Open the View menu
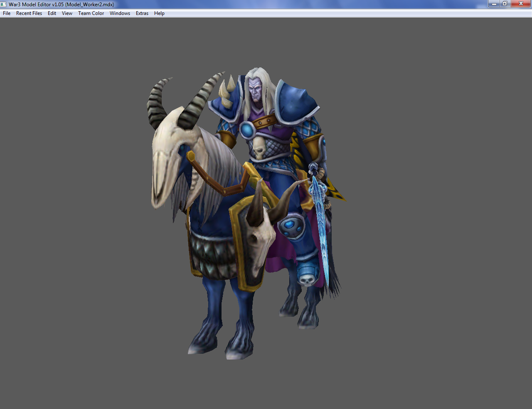 pyautogui.click(x=67, y=13)
